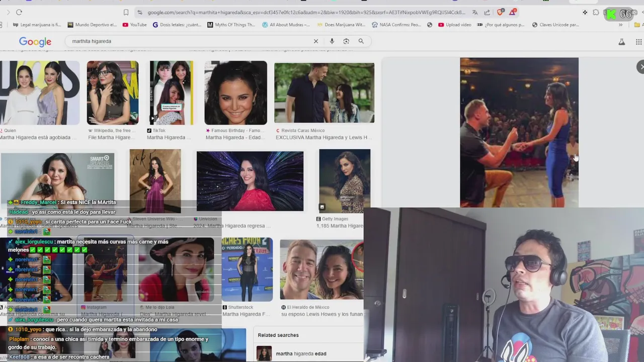Click the search field with marthita higareda
The image size is (644, 362).
(190, 41)
